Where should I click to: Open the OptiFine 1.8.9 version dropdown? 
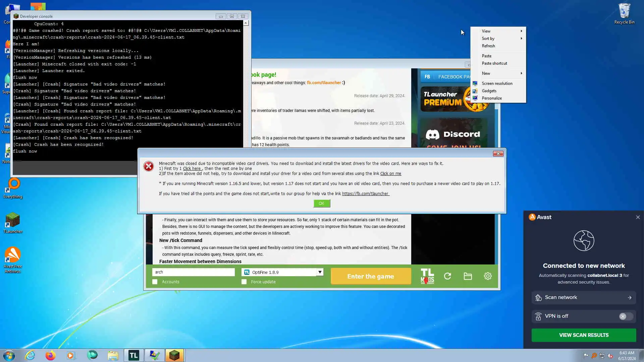click(320, 272)
